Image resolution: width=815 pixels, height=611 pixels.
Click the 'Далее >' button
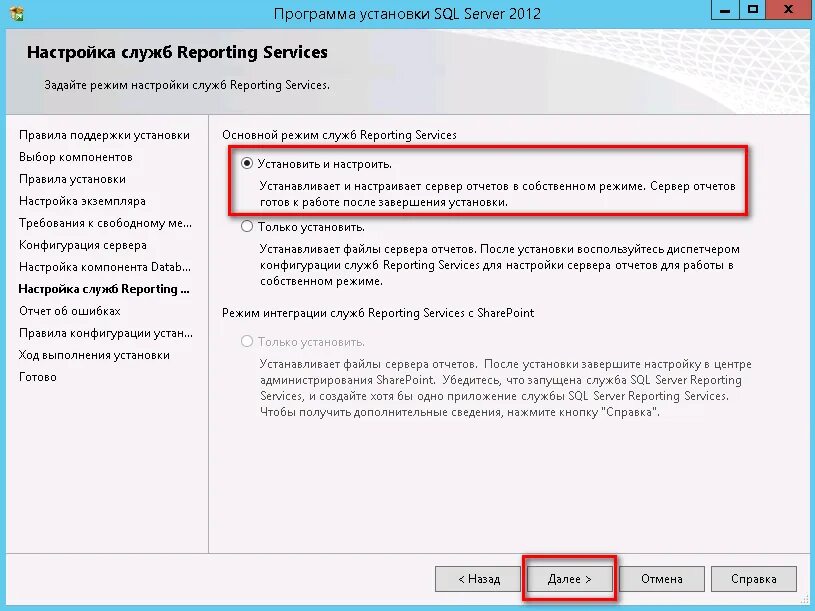(569, 579)
